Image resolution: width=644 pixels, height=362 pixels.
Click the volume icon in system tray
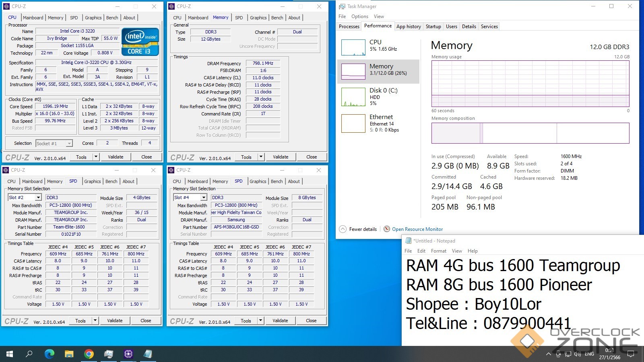coord(578,354)
